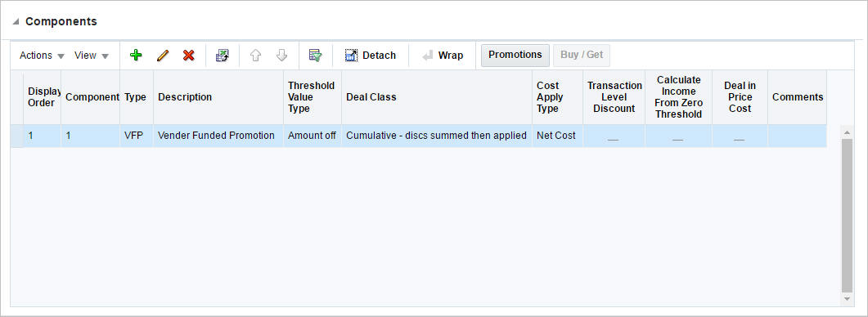Screen dimensions: 868x317
Task: Open the View dropdown menu
Action: (92, 56)
